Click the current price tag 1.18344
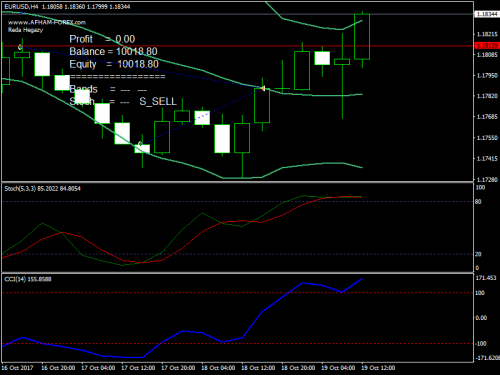This screenshot has width=500, height=375. click(487, 14)
